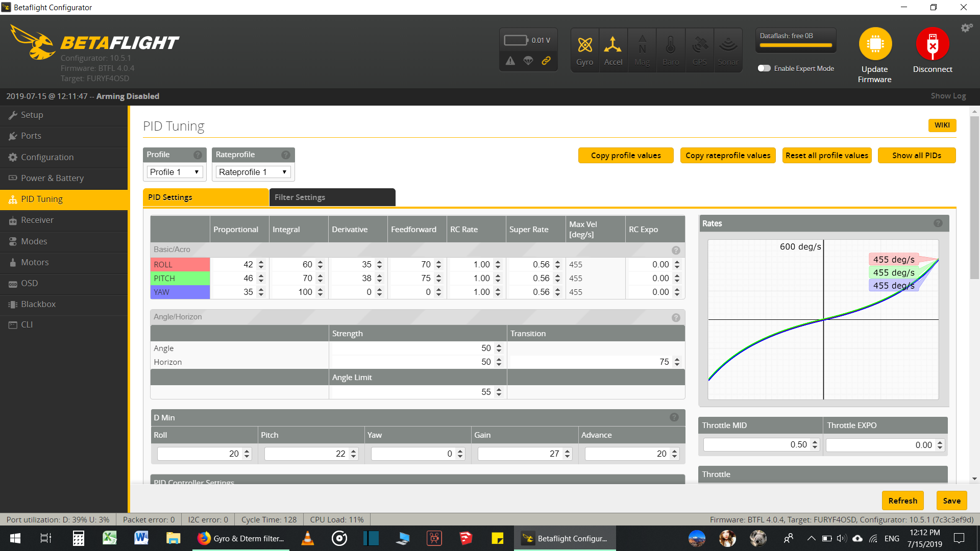Click Reset all profile values button
This screenshot has width=980, height=551.
tap(826, 156)
